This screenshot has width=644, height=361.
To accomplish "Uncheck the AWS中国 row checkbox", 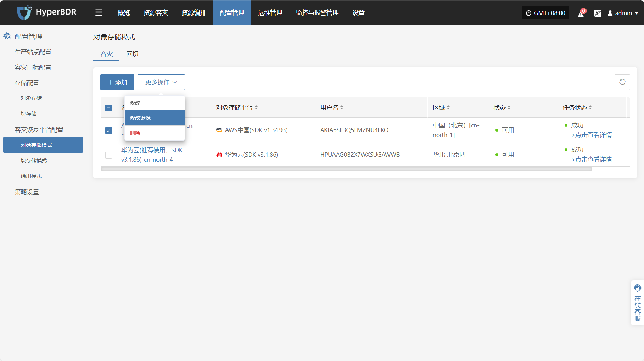I will coord(109,130).
